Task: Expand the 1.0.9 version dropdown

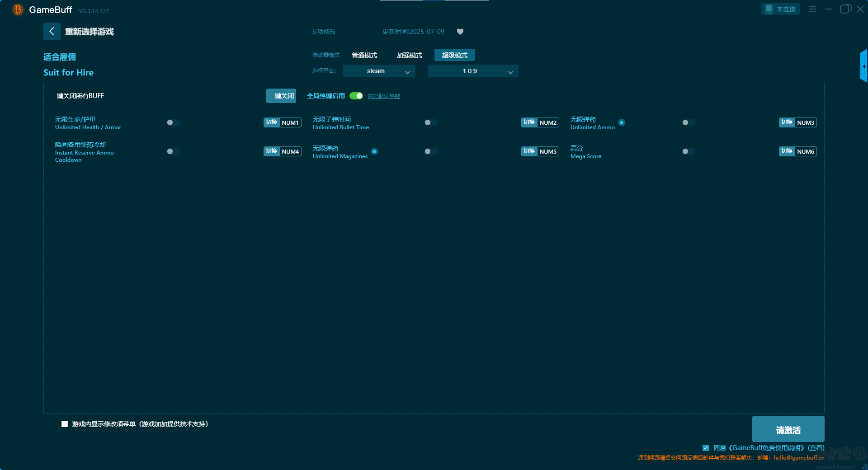Action: click(473, 71)
